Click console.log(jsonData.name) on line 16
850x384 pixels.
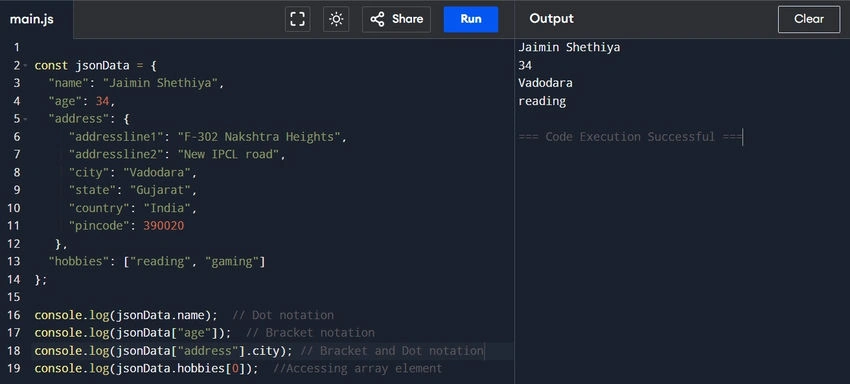[126, 315]
